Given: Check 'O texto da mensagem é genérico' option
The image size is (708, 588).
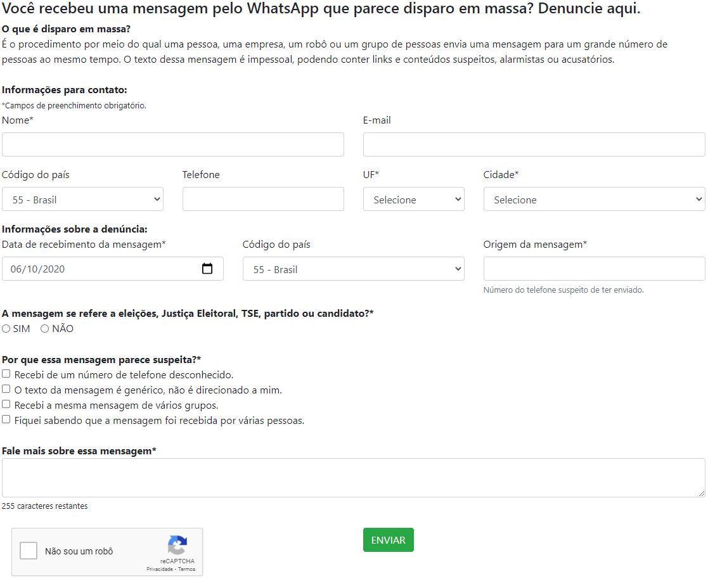Looking at the screenshot, I should (6, 389).
